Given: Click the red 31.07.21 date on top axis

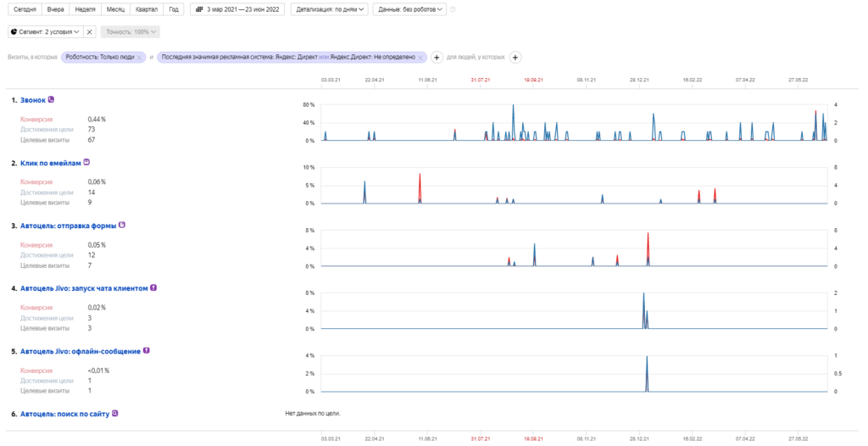Looking at the screenshot, I should (480, 80).
